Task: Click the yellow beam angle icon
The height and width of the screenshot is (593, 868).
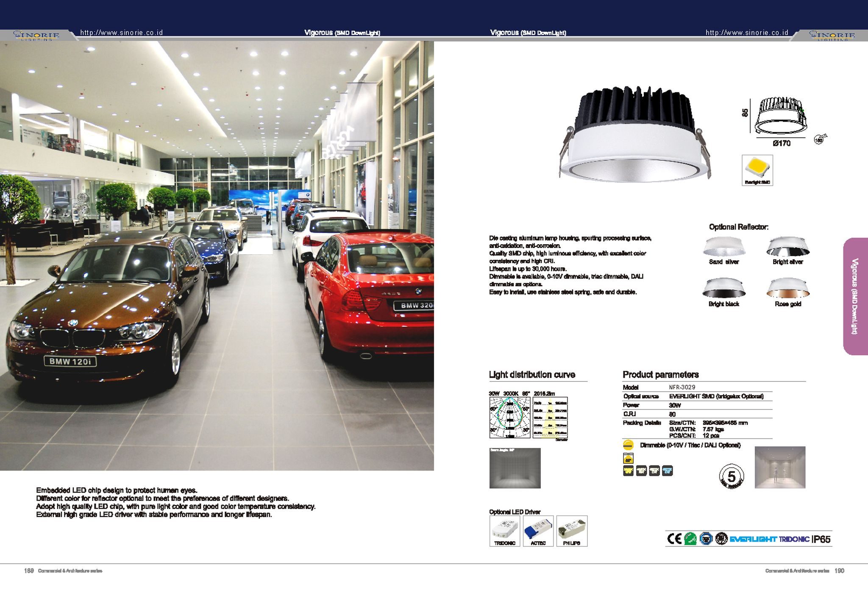Action: (x=628, y=459)
